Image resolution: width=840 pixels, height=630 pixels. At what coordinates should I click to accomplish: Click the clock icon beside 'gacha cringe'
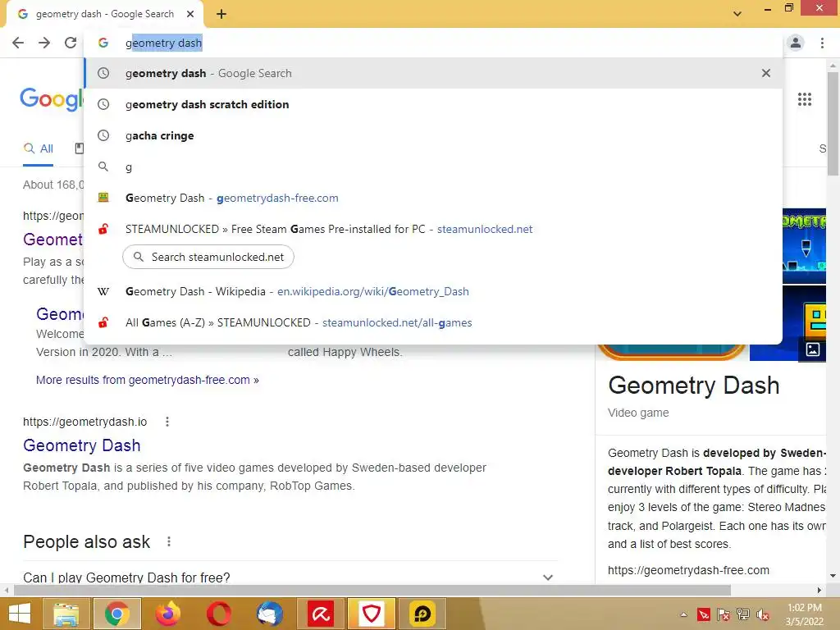[x=103, y=135]
